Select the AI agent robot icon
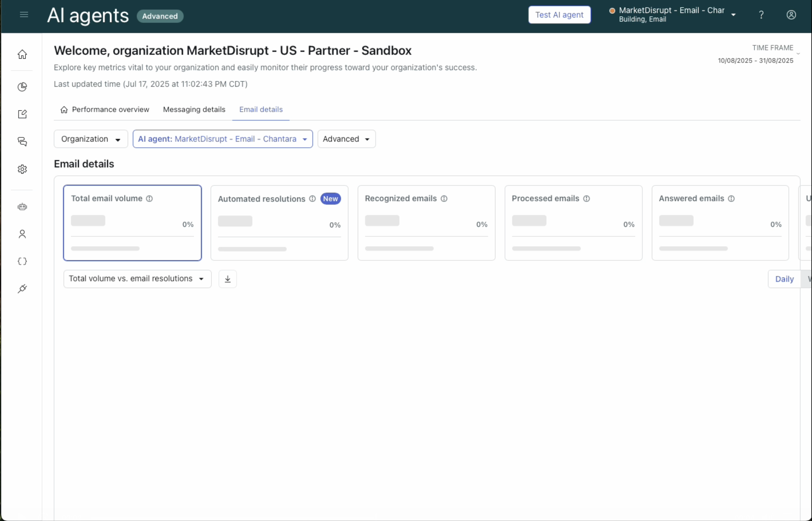Image resolution: width=812 pixels, height=521 pixels. [x=22, y=206]
